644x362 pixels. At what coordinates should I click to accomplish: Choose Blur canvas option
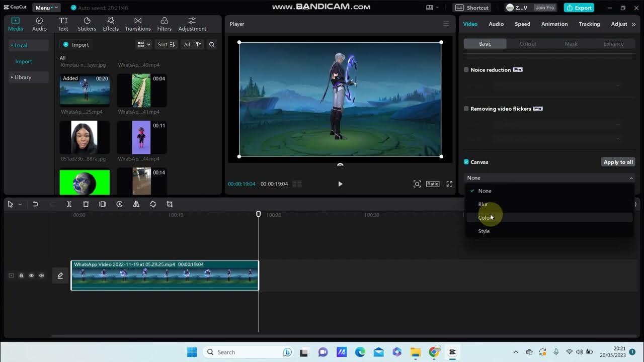click(x=549, y=204)
